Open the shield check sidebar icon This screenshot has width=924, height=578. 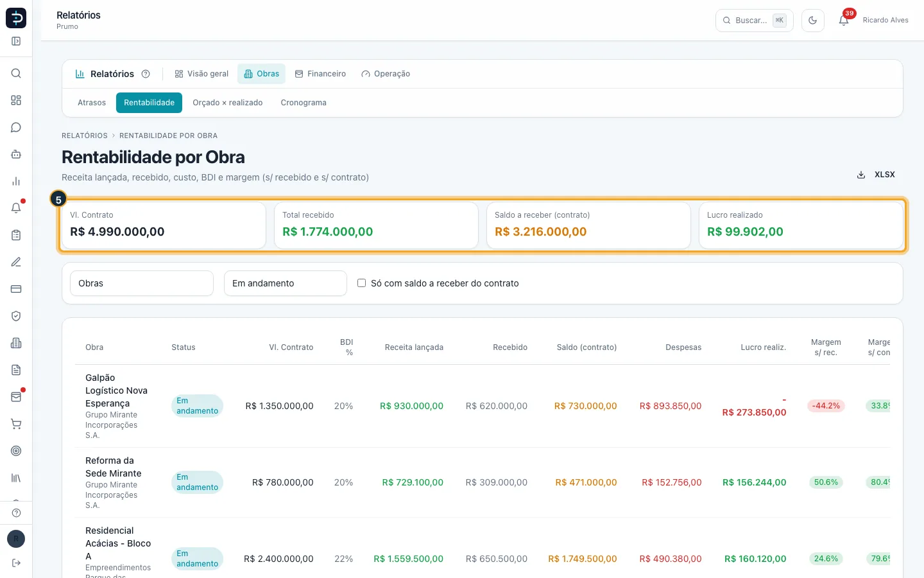(x=16, y=316)
